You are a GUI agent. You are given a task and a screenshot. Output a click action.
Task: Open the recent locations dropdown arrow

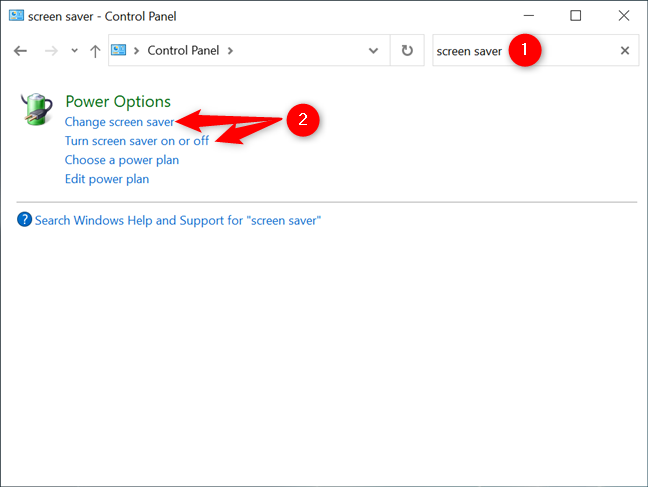pyautogui.click(x=74, y=50)
